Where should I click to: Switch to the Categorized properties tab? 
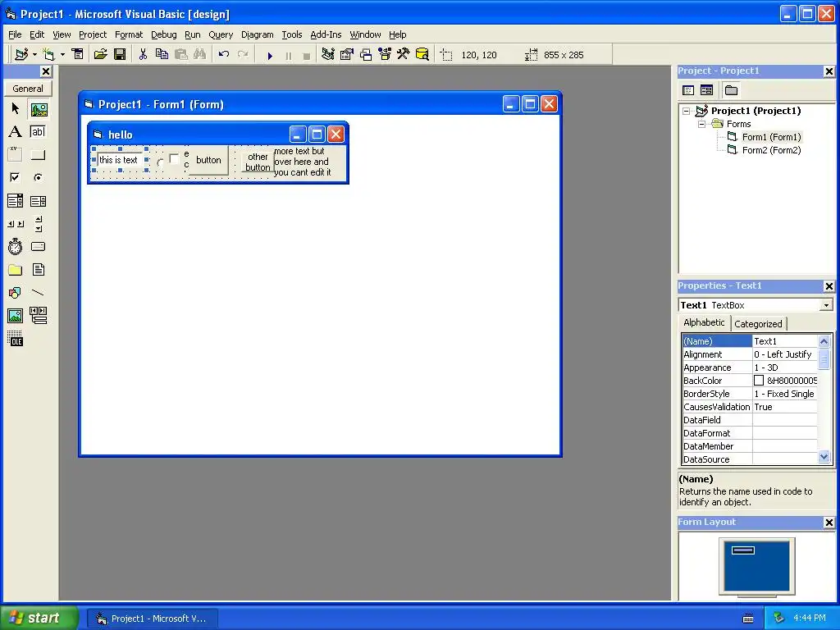757,323
